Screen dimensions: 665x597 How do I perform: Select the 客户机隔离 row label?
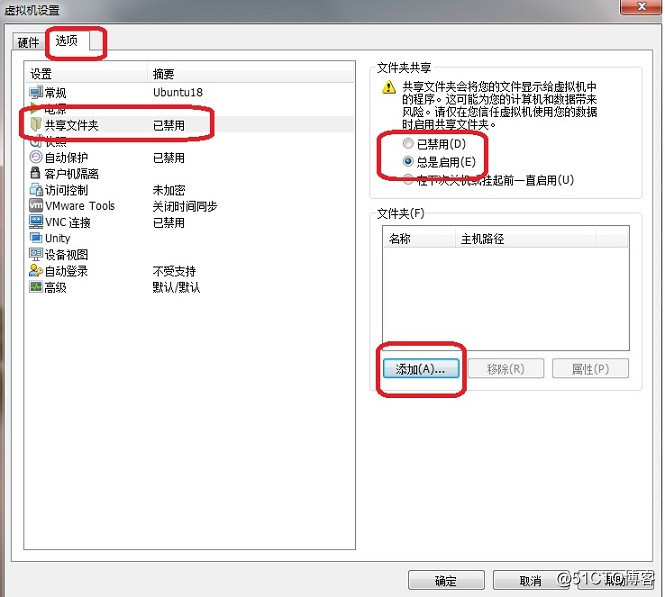tap(72, 173)
